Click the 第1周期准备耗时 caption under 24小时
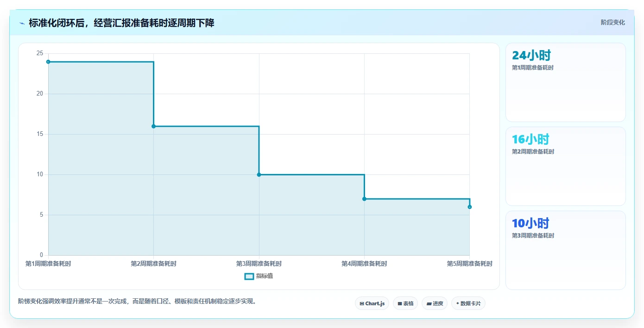 [x=533, y=68]
